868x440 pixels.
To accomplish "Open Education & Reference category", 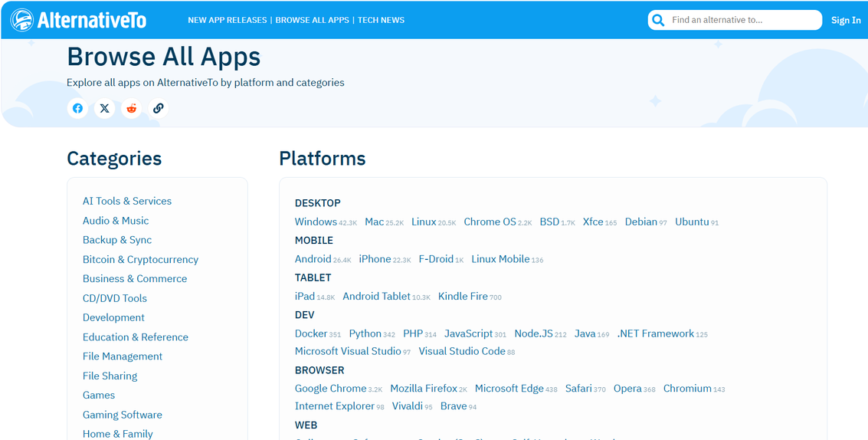I will click(x=136, y=337).
